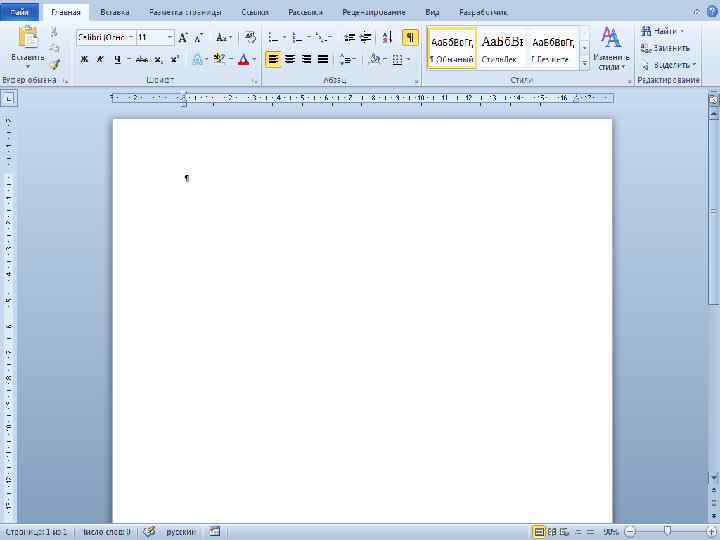The height and width of the screenshot is (540, 720).
Task: Open the highlight color dropdown arrow
Action: (x=231, y=59)
